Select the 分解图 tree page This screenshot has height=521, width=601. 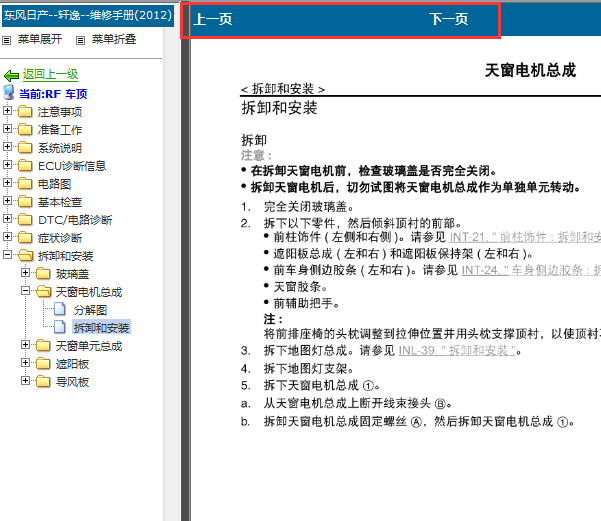click(90, 310)
